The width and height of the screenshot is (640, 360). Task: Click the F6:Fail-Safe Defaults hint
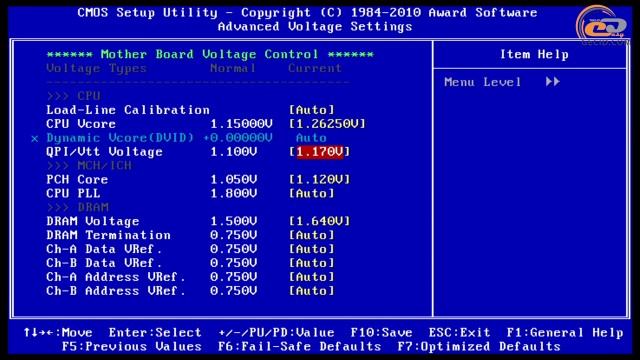pyautogui.click(x=299, y=346)
